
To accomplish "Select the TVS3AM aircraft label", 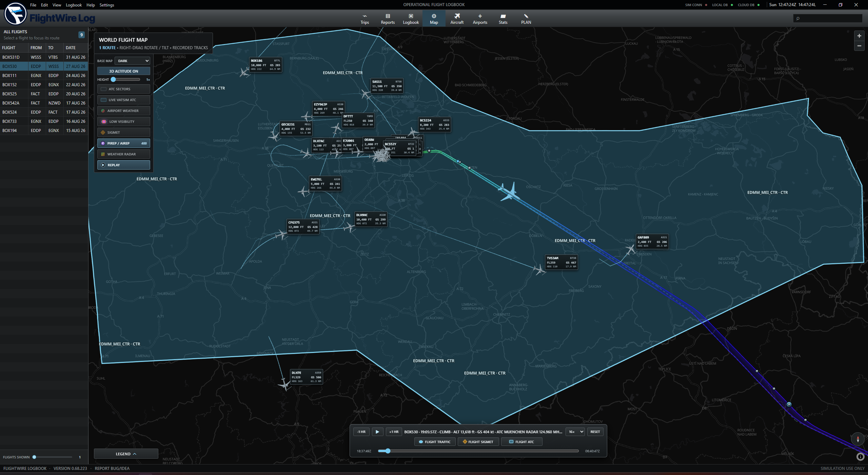I will click(x=561, y=262).
